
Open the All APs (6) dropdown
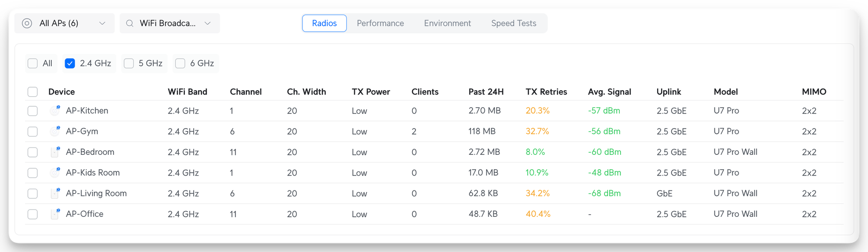point(64,23)
